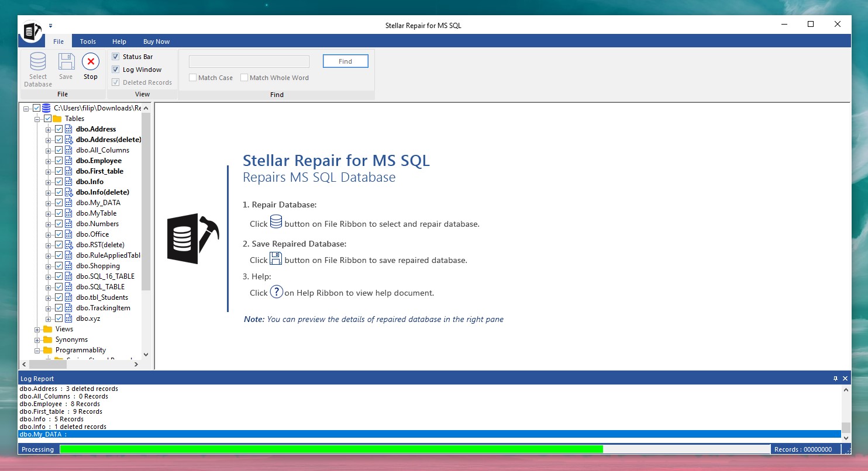Viewport: 868px width, 471px height.
Task: Collapse the Programmablity folder node
Action: (37, 350)
